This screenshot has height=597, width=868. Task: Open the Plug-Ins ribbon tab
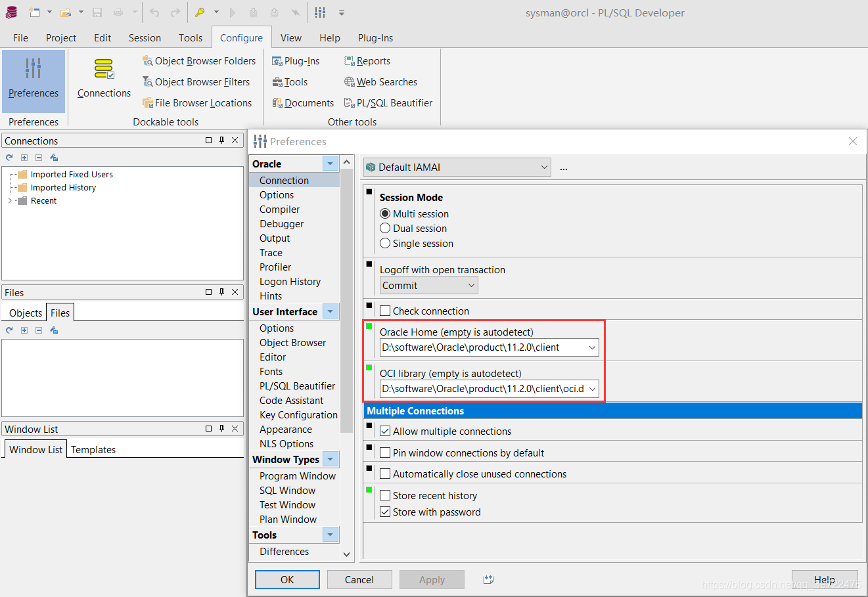(x=376, y=38)
